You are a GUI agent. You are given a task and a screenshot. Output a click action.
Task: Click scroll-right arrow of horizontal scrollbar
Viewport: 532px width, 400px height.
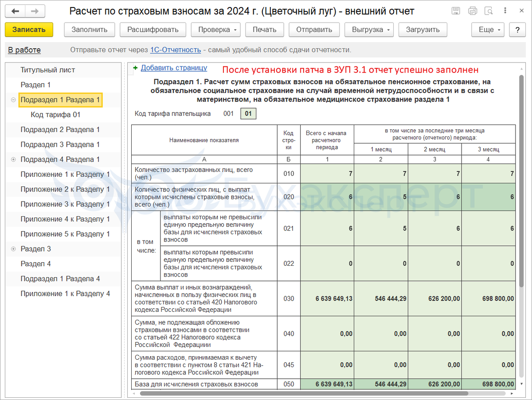tap(513, 393)
